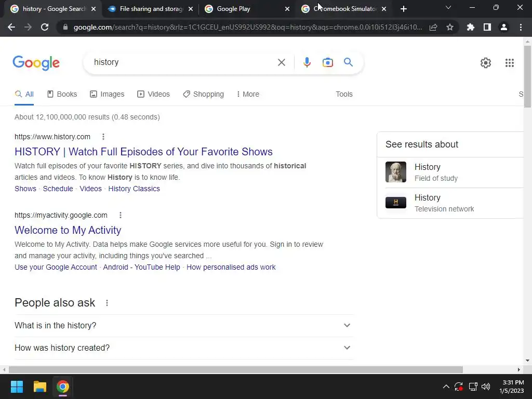Image resolution: width=532 pixels, height=399 pixels.
Task: Click the Chrome taskbar icon
Action: pos(62,387)
